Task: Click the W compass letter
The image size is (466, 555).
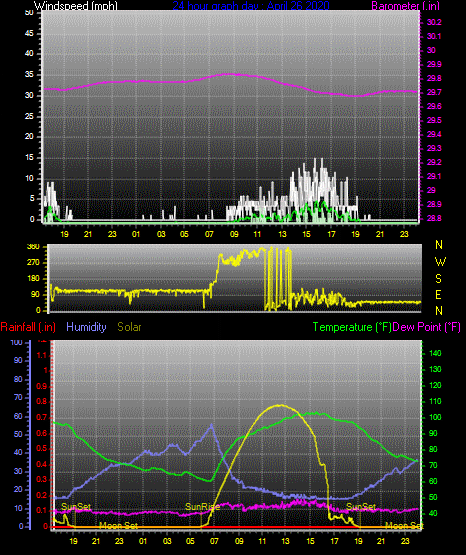Action: pos(440,262)
